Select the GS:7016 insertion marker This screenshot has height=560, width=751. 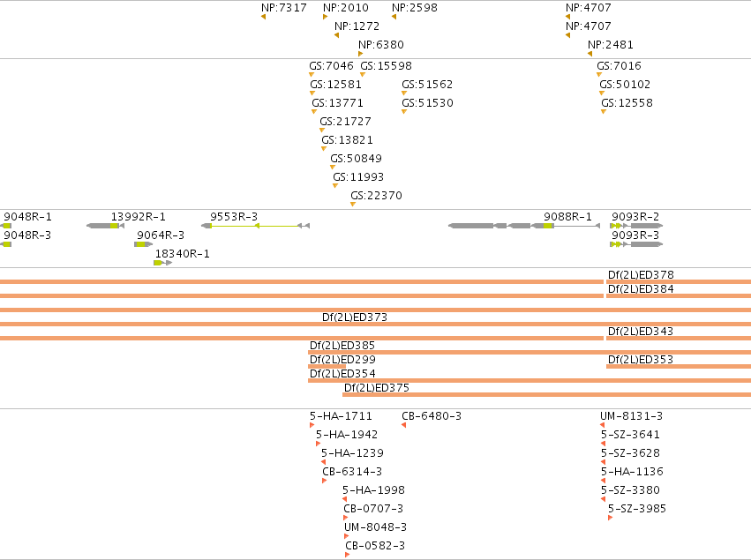click(x=599, y=75)
